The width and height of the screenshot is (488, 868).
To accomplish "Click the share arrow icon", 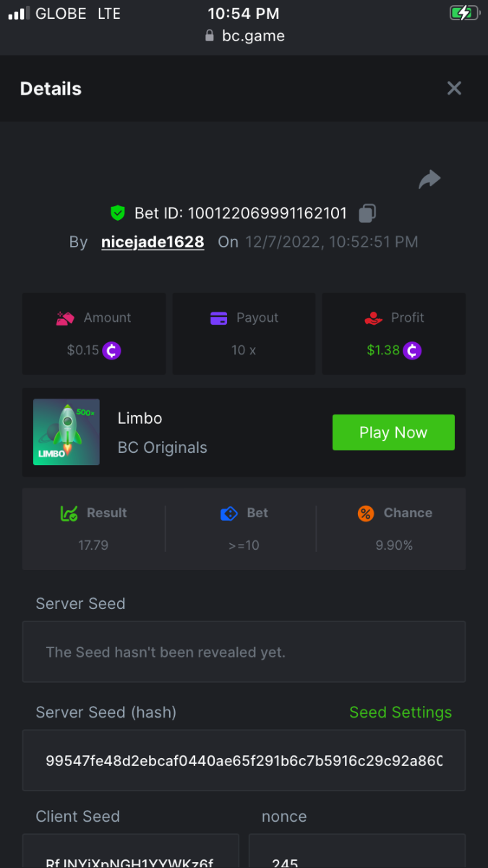I will 429,179.
